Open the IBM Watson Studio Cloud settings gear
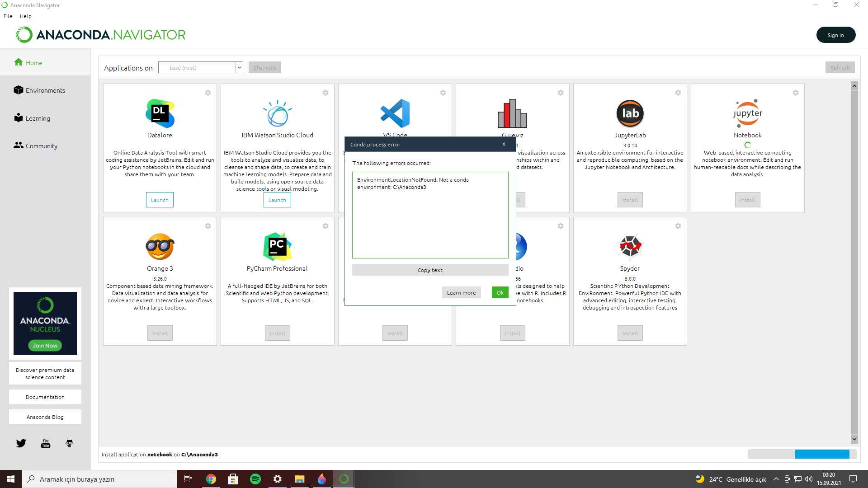This screenshot has height=488, width=868. (x=325, y=93)
